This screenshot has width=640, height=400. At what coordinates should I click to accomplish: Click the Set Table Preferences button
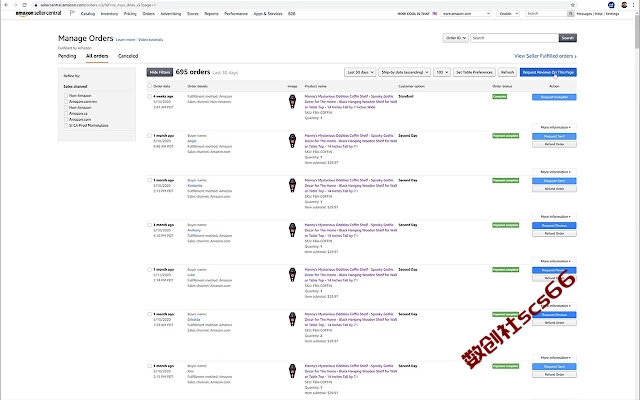[x=474, y=72]
